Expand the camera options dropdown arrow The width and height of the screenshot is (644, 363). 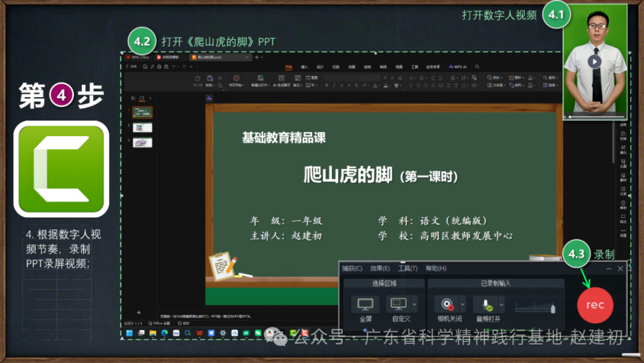463,304
